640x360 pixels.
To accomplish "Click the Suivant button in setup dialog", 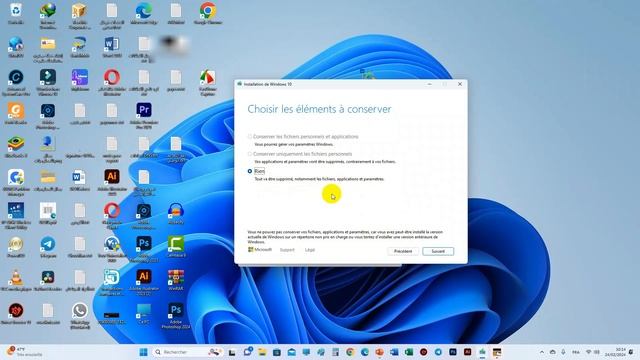I will pos(438,251).
